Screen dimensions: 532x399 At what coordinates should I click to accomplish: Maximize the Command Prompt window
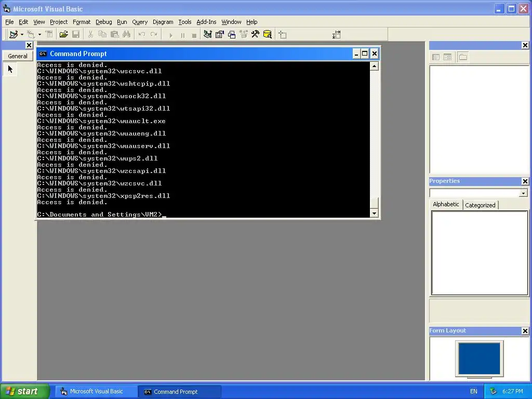coord(365,54)
